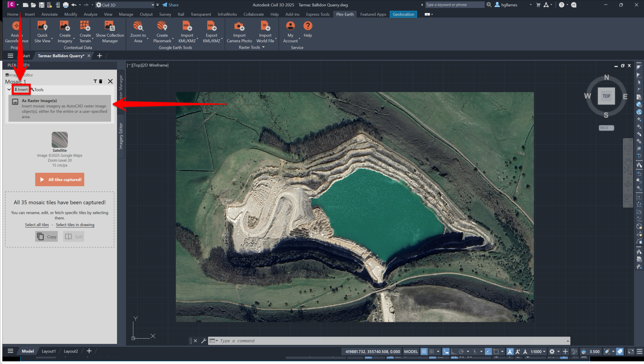
Task: Open Show Collection Manager
Action: pyautogui.click(x=110, y=26)
